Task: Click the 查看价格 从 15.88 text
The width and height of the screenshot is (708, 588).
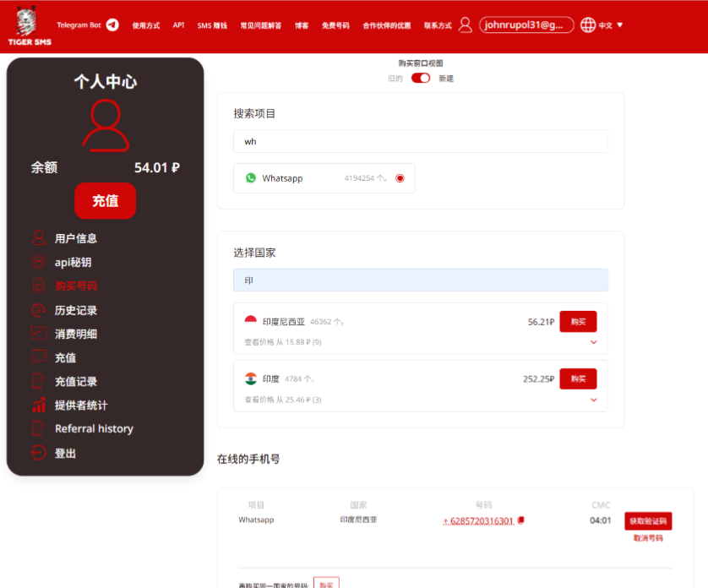Action: pyautogui.click(x=283, y=342)
